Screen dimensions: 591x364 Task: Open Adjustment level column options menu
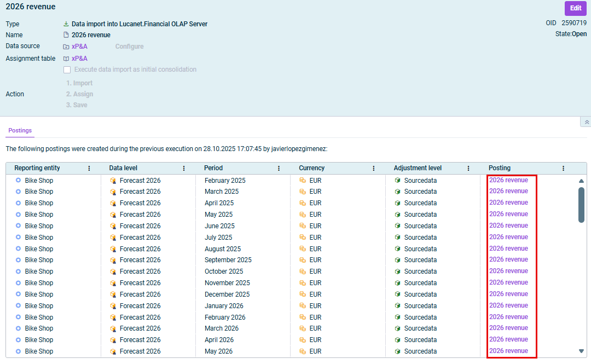pyautogui.click(x=468, y=168)
